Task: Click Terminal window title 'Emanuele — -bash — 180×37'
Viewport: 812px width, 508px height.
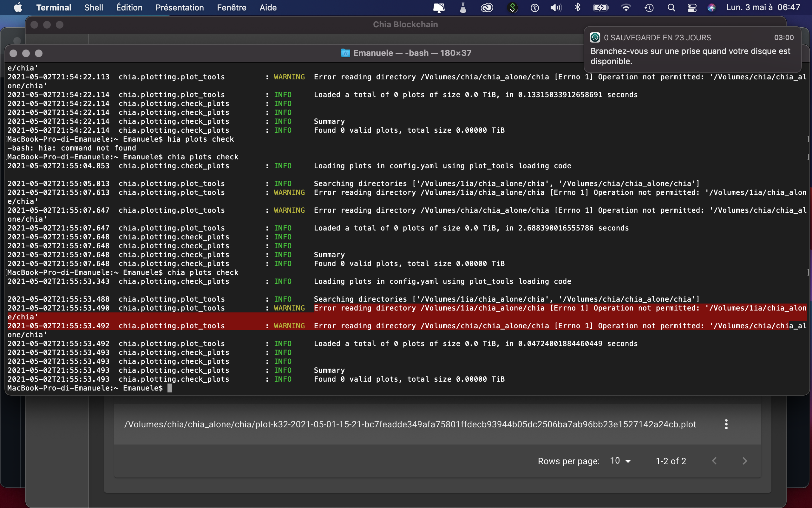Action: pyautogui.click(x=412, y=53)
